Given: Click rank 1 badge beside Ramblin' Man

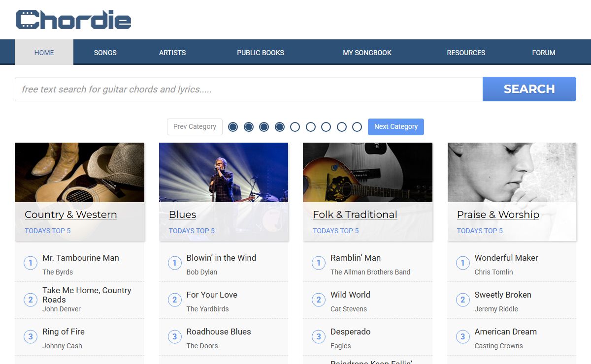Looking at the screenshot, I should point(319,263).
